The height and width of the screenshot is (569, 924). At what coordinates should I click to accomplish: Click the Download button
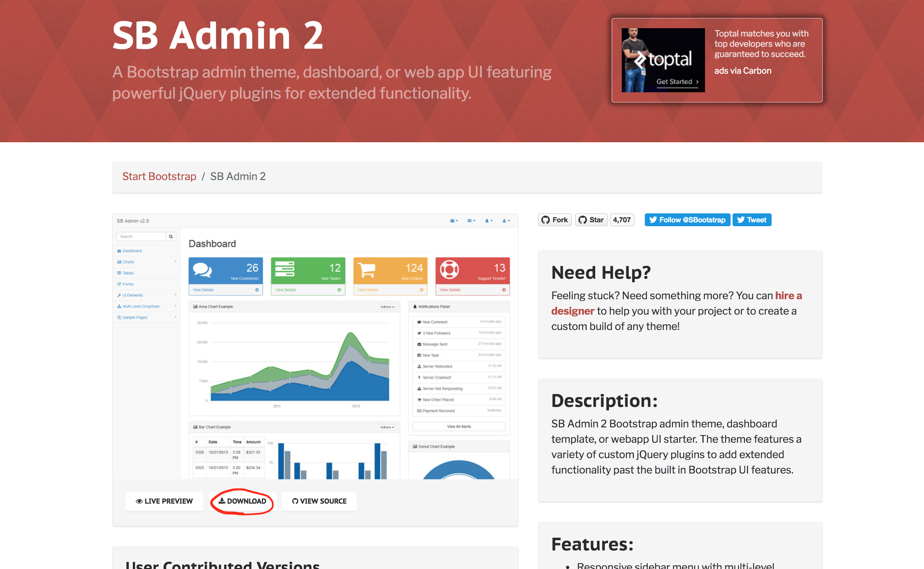(243, 501)
